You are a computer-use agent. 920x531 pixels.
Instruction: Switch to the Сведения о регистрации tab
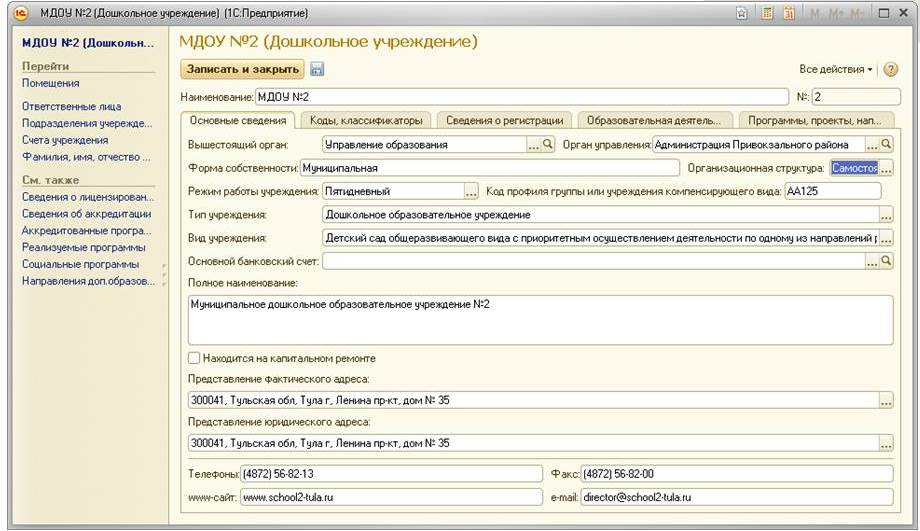[504, 120]
